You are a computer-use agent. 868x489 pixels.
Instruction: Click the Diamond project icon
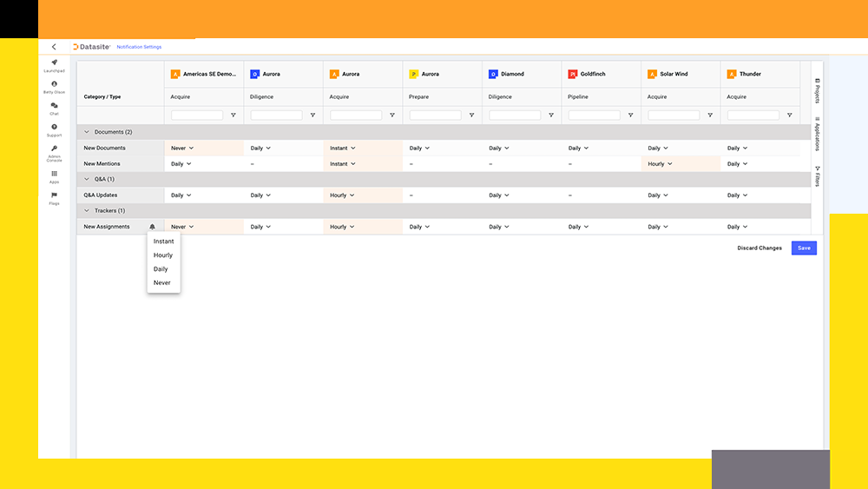[493, 74]
